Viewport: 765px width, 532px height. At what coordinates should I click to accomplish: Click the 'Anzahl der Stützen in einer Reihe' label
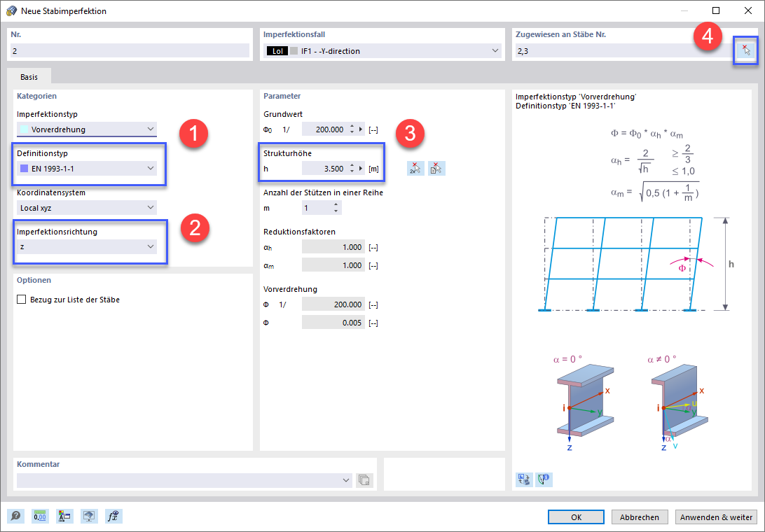point(323,192)
